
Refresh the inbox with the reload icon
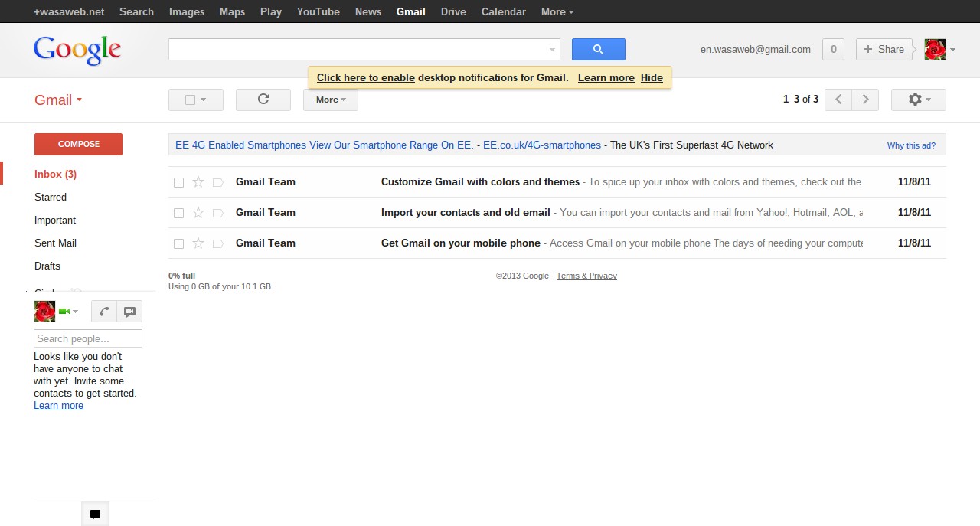(263, 100)
